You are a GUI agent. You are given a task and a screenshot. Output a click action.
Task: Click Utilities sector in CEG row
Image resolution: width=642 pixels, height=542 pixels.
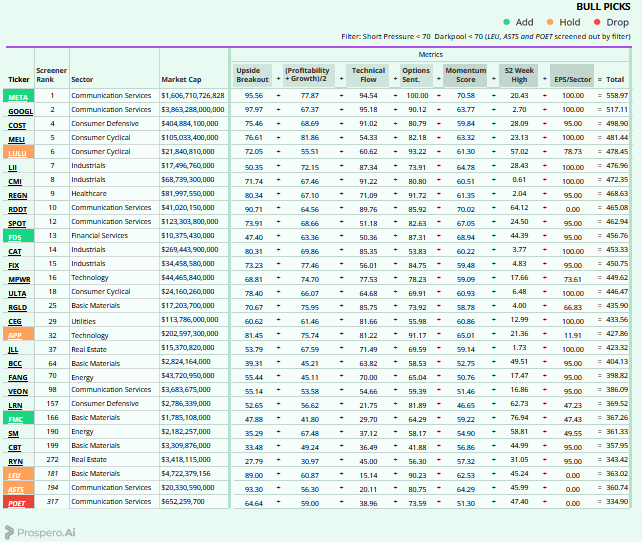[x=84, y=321]
